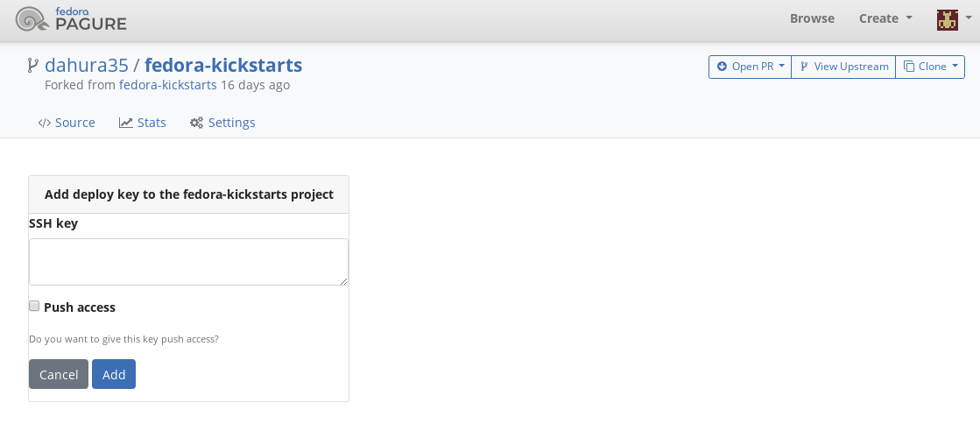
Task: Focus the SSH key text area
Action: coord(188,262)
